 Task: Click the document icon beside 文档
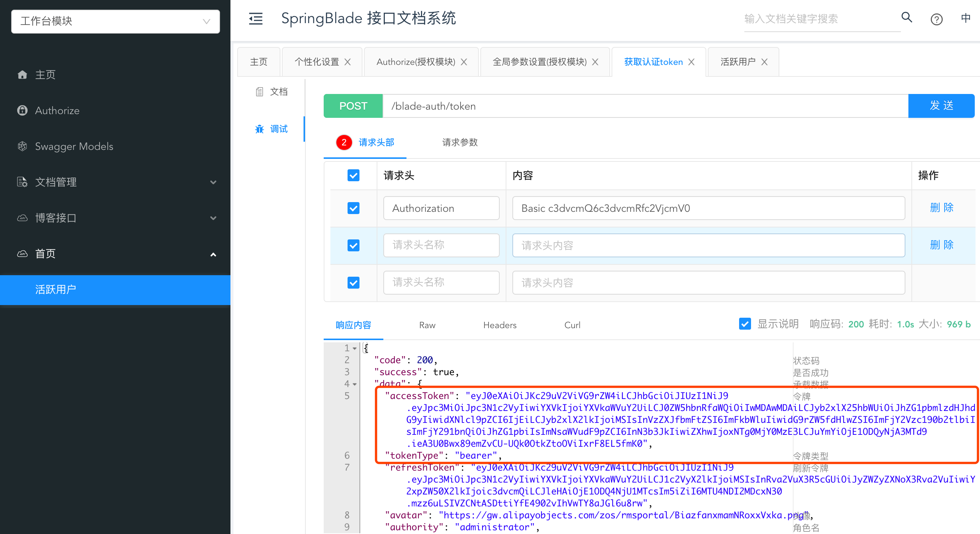coord(260,92)
